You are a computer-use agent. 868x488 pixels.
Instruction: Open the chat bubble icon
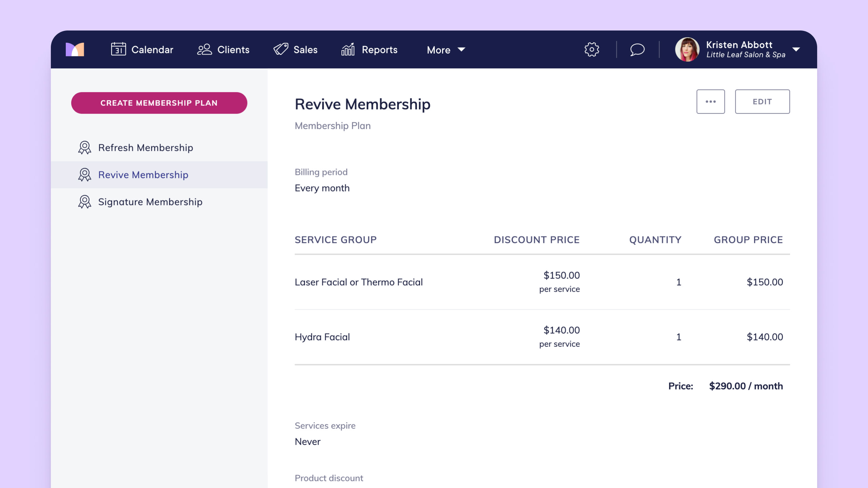point(637,50)
